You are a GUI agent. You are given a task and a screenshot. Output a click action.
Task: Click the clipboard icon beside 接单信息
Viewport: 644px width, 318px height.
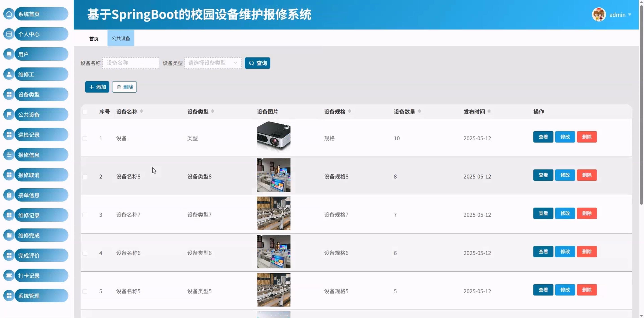9,195
